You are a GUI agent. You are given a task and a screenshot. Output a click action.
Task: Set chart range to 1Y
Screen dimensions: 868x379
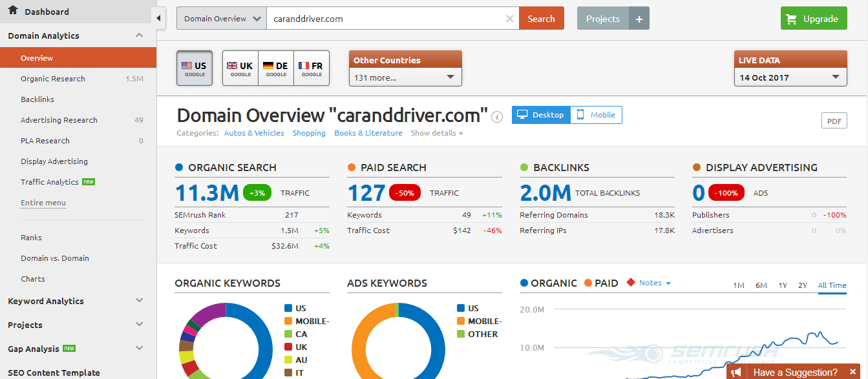click(x=783, y=285)
